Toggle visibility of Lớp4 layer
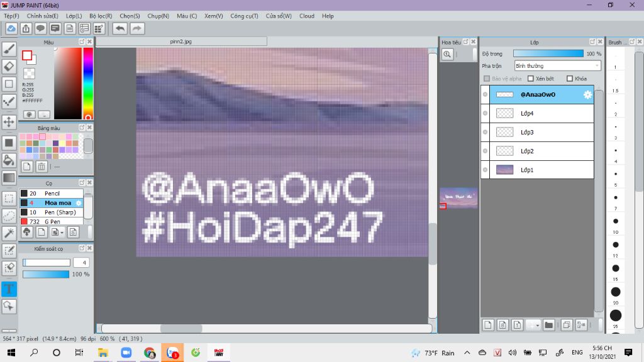This screenshot has height=362, width=644. [x=485, y=113]
